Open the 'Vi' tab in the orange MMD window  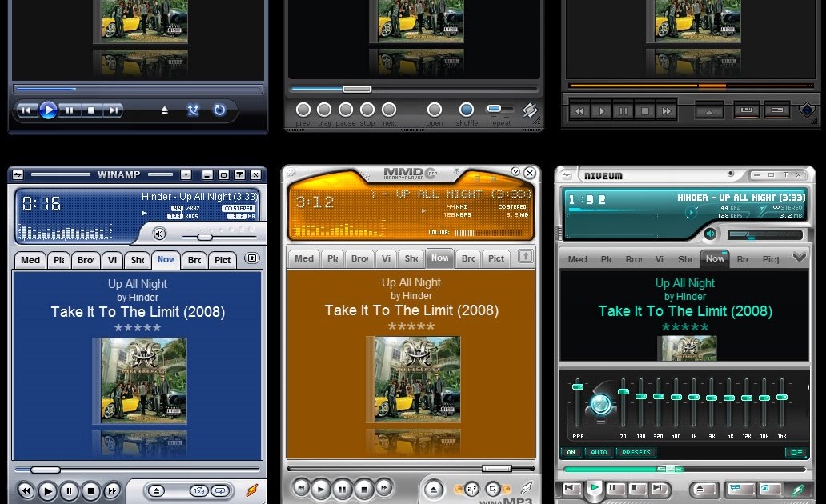386,258
